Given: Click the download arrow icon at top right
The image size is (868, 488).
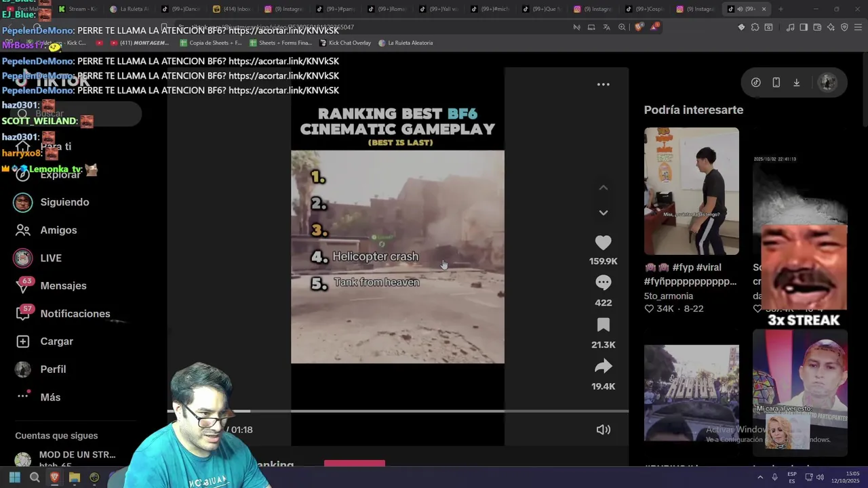Looking at the screenshot, I should click(x=797, y=83).
